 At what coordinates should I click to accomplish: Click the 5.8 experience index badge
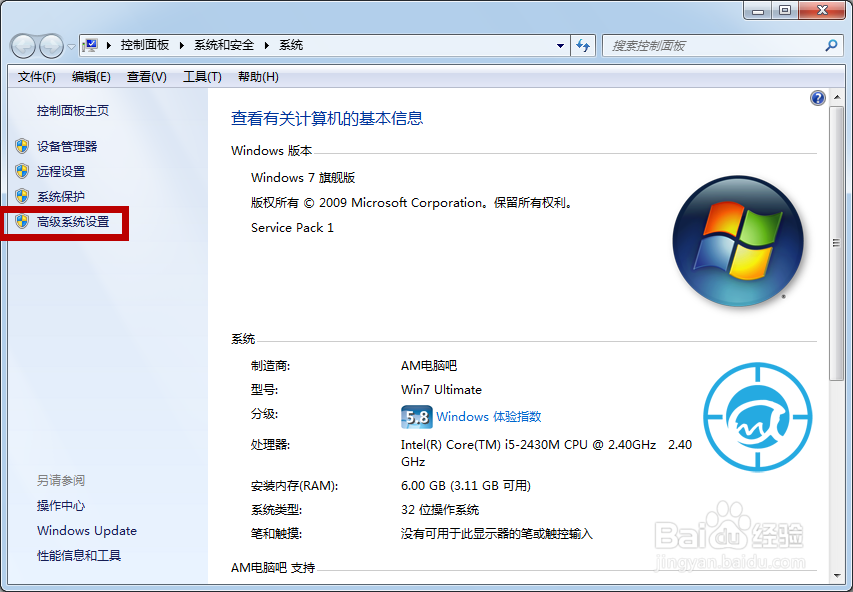417,417
